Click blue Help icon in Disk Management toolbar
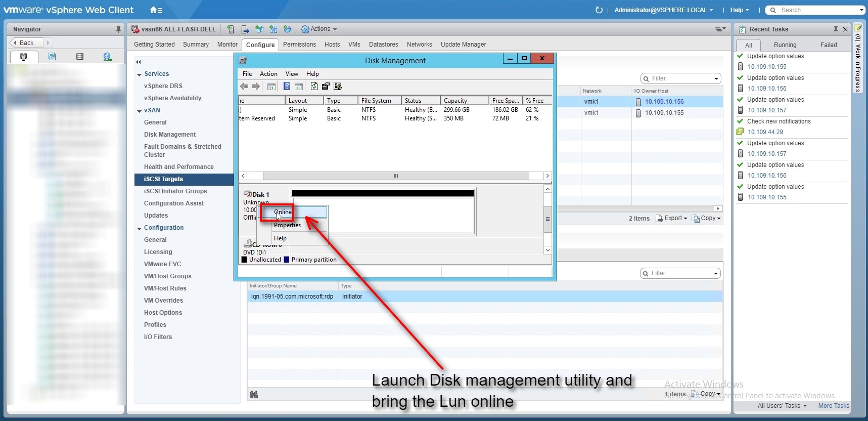Image resolution: width=868 pixels, height=421 pixels. click(287, 87)
